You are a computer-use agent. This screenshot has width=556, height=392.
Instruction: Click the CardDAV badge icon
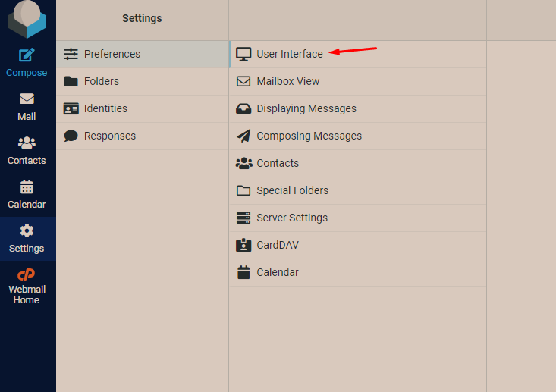pyautogui.click(x=243, y=245)
